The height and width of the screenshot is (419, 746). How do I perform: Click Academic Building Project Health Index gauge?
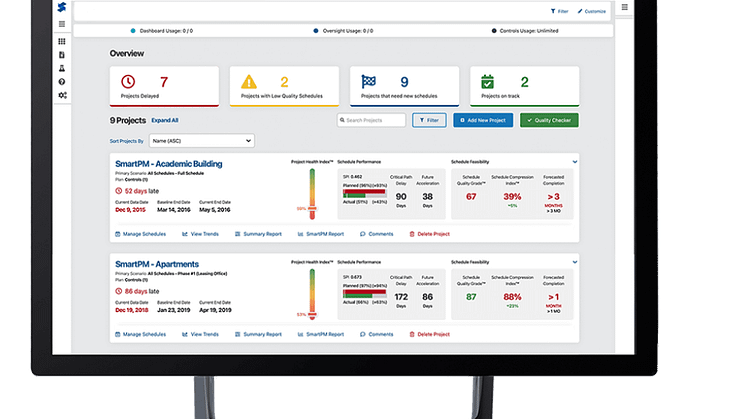313,195
